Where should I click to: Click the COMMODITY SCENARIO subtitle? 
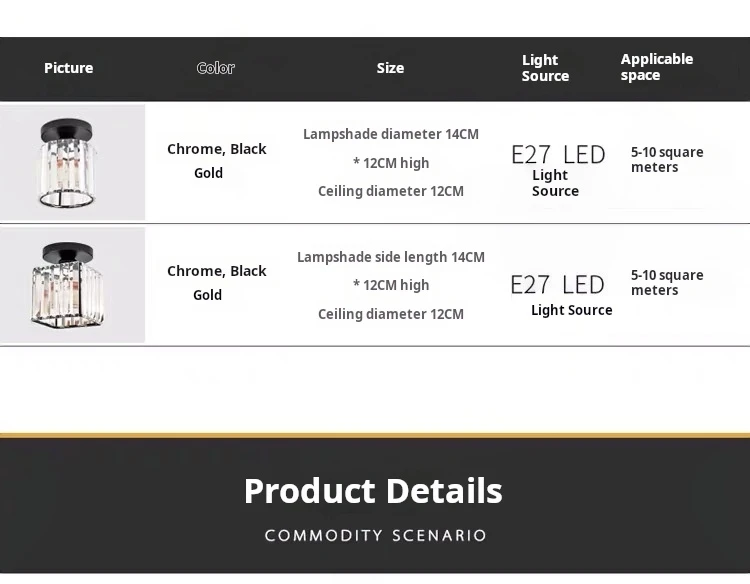(375, 535)
